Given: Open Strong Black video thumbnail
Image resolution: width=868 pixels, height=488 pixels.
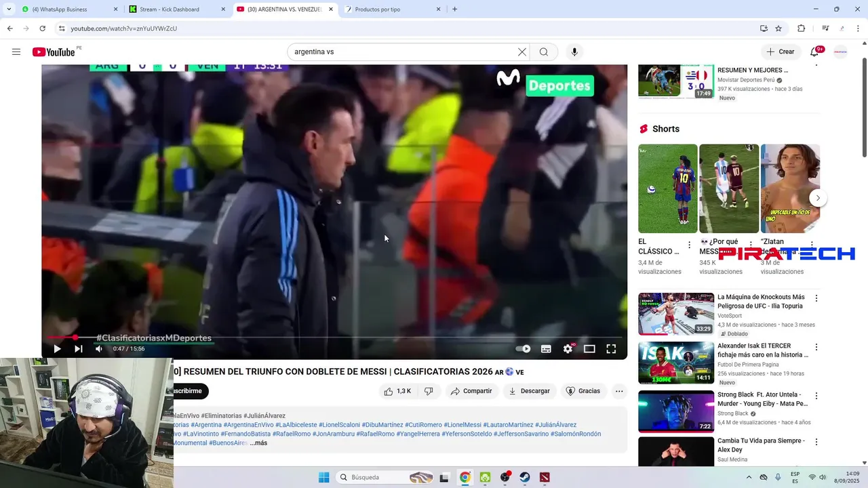Looking at the screenshot, I should [676, 411].
